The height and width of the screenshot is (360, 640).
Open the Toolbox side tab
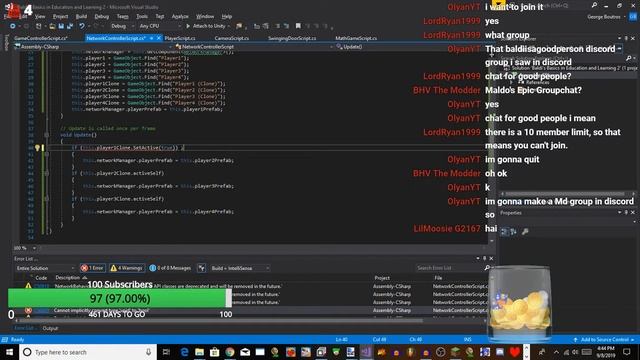[6, 43]
